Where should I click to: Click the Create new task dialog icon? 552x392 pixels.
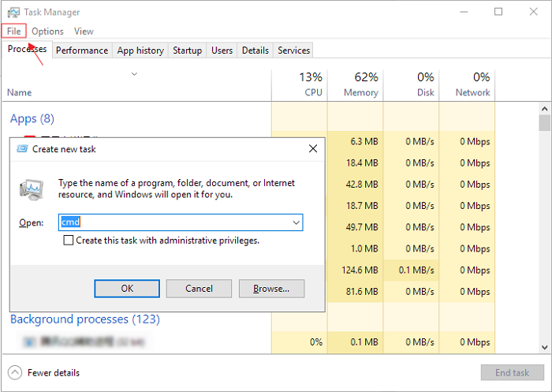tap(22, 148)
